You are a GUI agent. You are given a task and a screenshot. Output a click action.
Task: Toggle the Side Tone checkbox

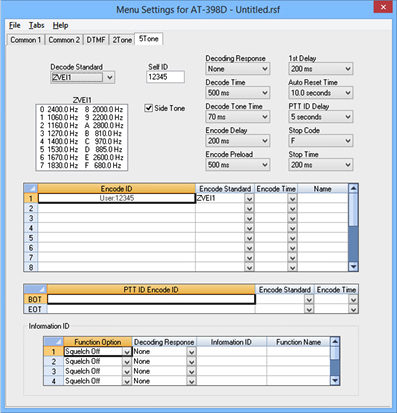149,108
